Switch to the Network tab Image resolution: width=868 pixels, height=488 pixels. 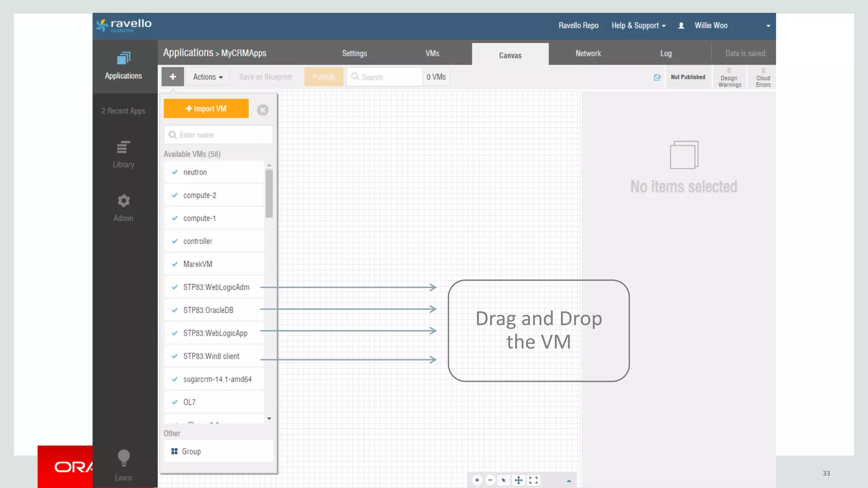tap(588, 53)
